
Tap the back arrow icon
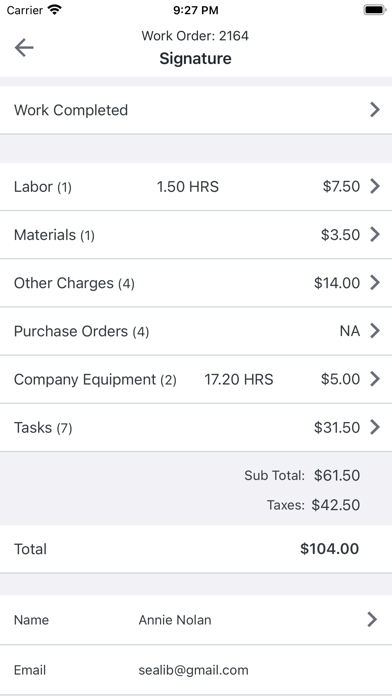[24, 47]
